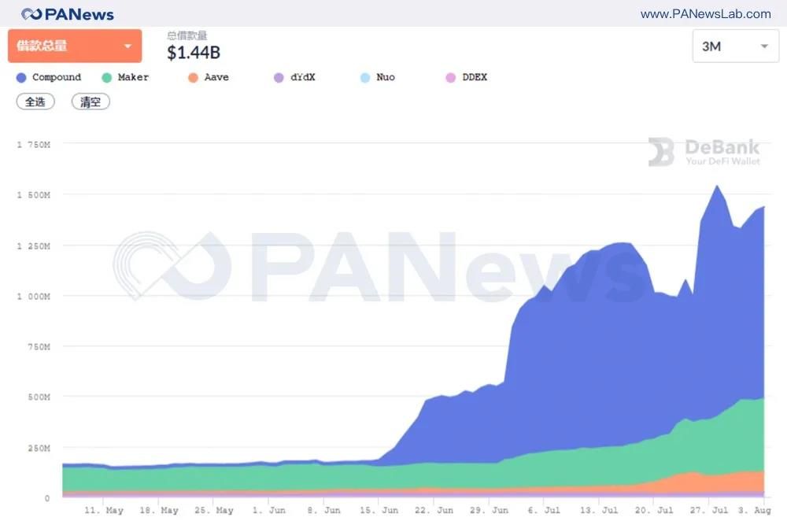787x532 pixels.
Task: Click the 清空 clear-all button
Action: click(x=91, y=102)
